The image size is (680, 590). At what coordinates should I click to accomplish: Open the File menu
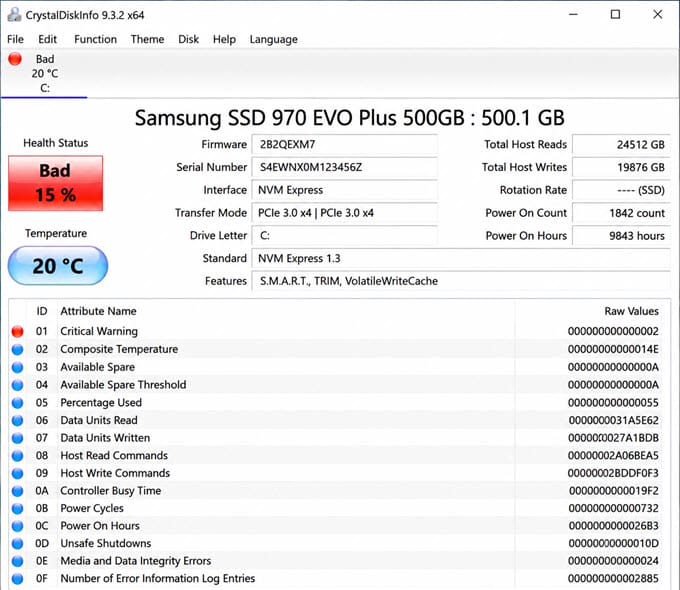coord(15,39)
